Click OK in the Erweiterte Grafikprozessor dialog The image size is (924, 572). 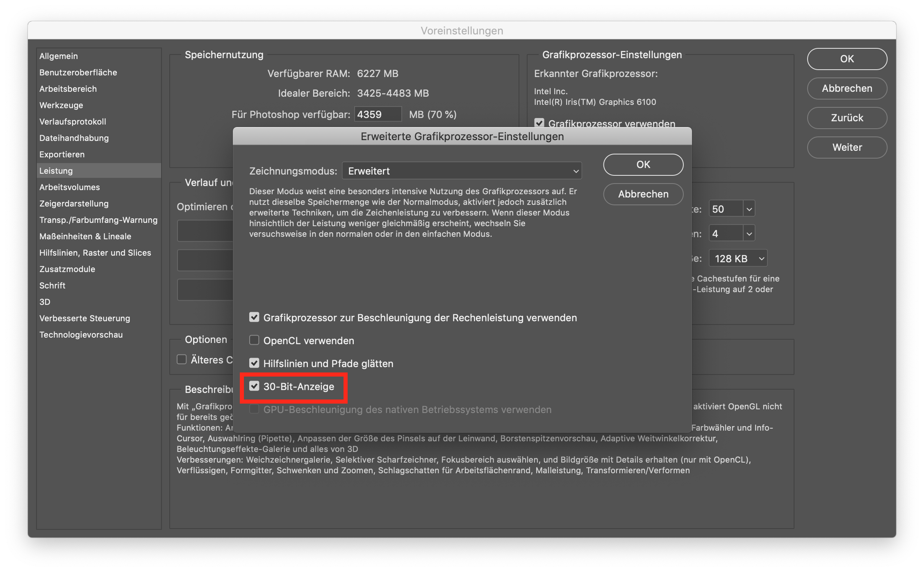[643, 165]
